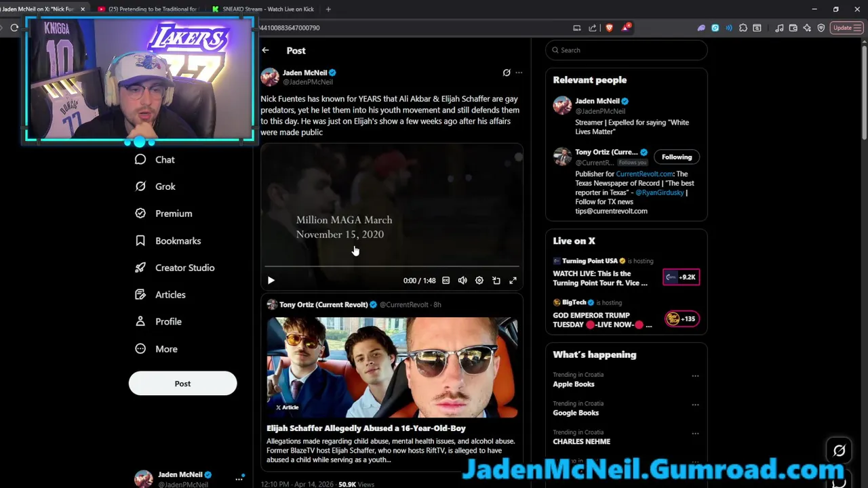Open video settings gear icon
868x488 pixels.
[x=479, y=281]
